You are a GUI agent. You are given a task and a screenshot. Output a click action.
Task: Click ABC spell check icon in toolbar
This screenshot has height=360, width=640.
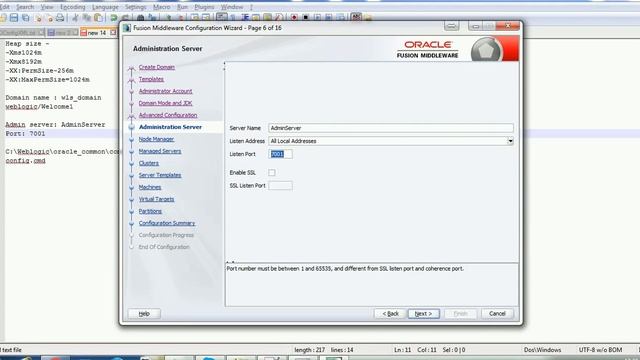pyautogui.click(x=356, y=18)
